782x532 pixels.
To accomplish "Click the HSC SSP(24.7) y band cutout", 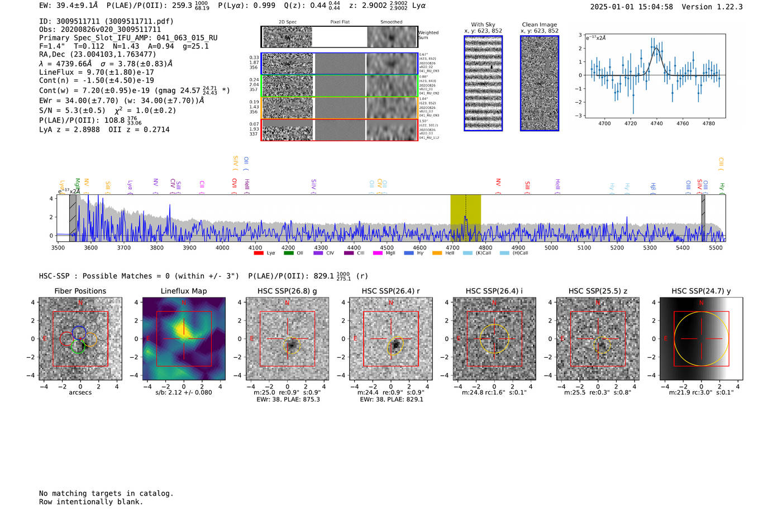I will pyautogui.click(x=702, y=339).
